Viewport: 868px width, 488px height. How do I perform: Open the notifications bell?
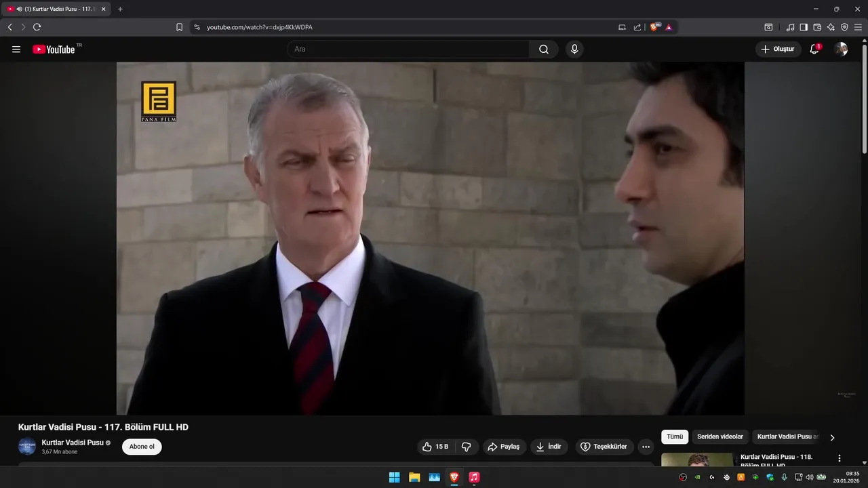click(x=814, y=49)
